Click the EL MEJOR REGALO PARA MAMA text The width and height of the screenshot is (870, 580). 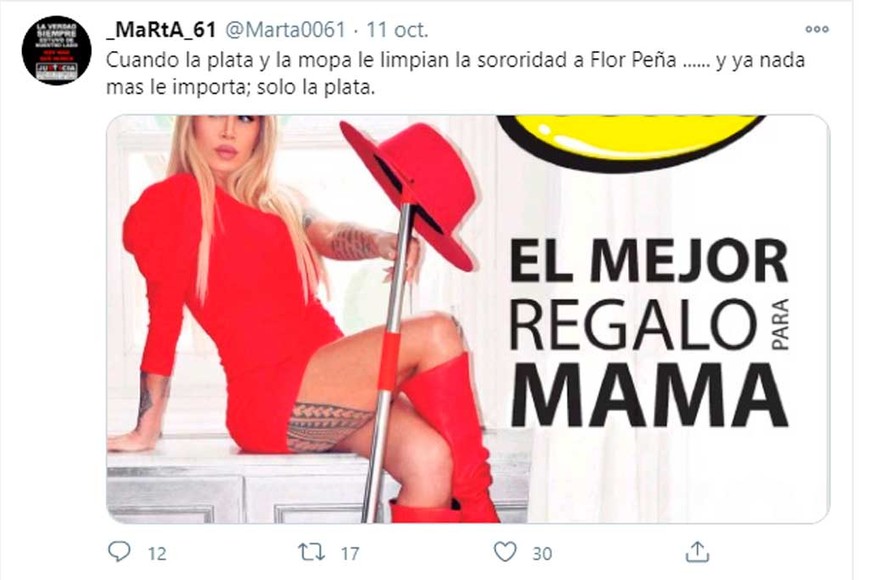point(649,333)
